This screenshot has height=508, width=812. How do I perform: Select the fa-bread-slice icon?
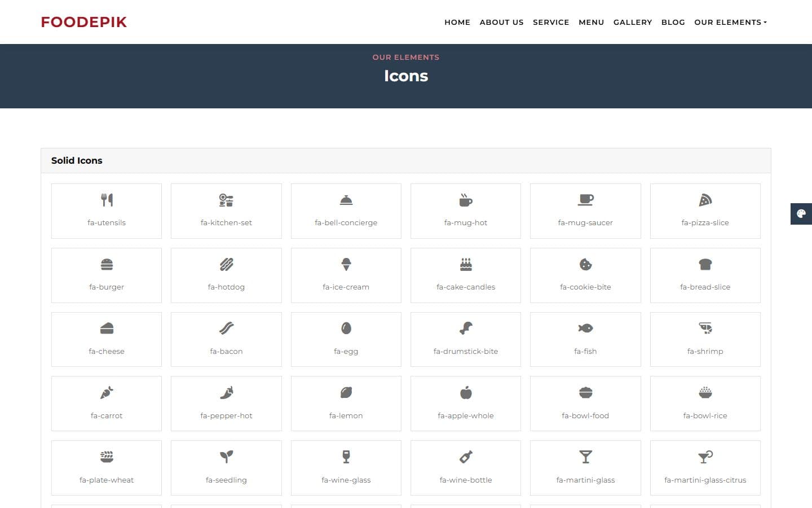coord(705,264)
